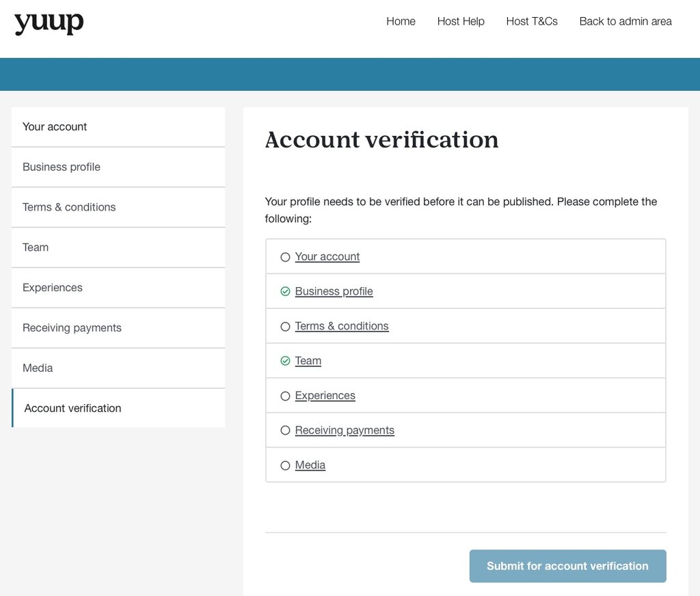
Task: Click Submit for account verification button
Action: tap(568, 566)
